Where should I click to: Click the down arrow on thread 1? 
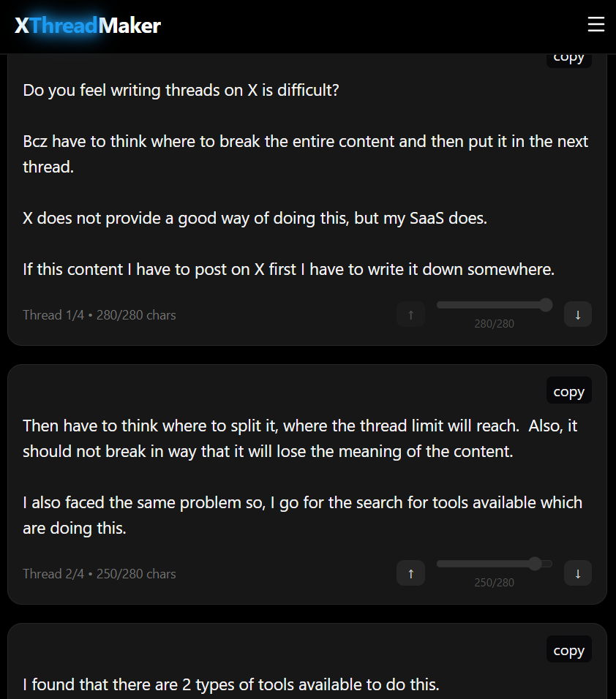coord(578,314)
